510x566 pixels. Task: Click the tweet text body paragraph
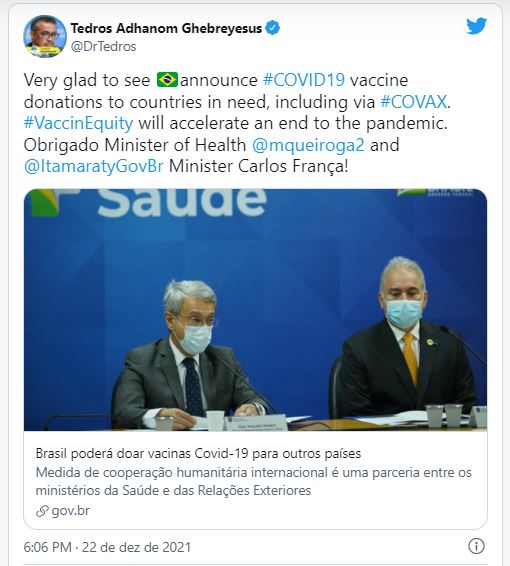pyautogui.click(x=237, y=123)
